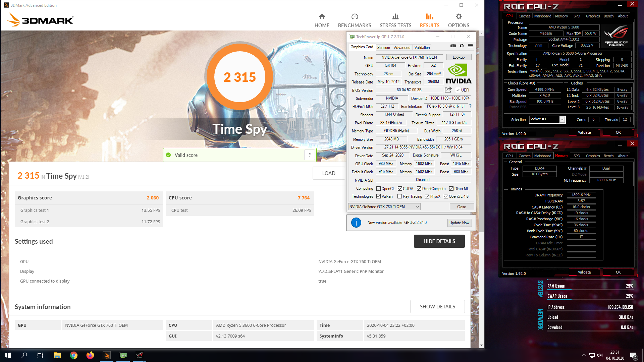The height and width of the screenshot is (362, 644).
Task: Click the NVIDIA logo in GPU-Z
Action: [458, 74]
